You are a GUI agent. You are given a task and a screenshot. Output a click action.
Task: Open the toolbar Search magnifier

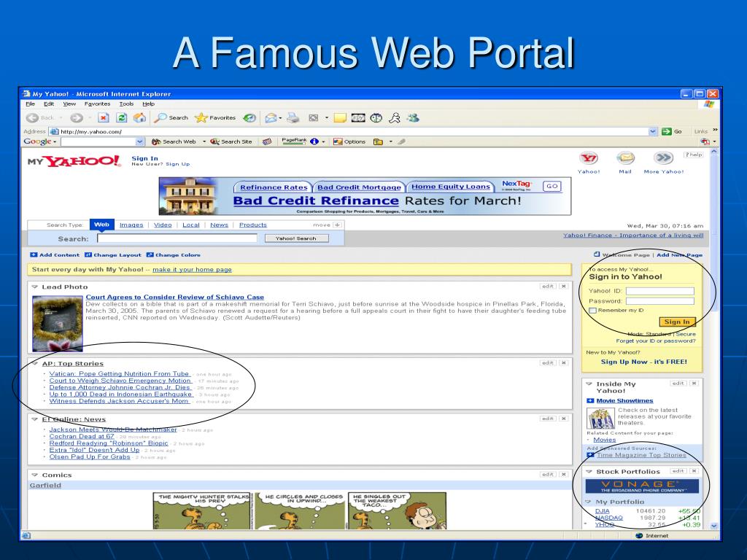(171, 117)
